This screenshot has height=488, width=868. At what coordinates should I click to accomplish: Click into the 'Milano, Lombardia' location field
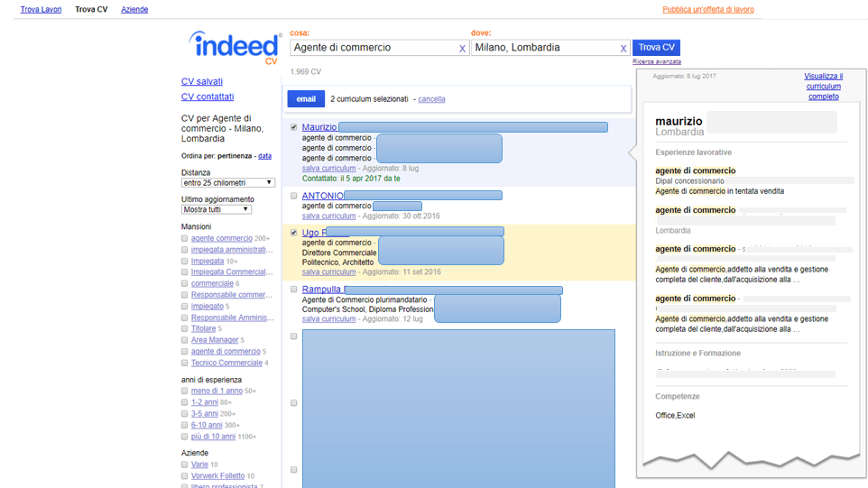point(544,48)
